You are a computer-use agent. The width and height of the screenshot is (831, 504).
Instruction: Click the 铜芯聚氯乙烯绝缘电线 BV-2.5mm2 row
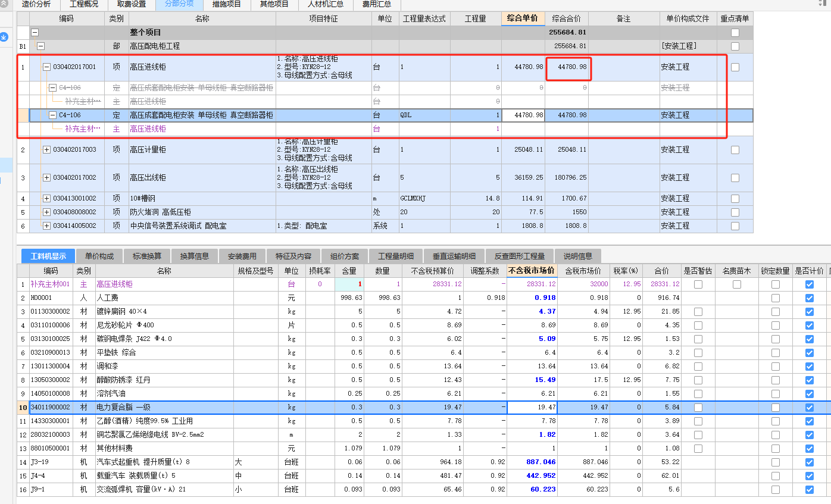coord(423,435)
